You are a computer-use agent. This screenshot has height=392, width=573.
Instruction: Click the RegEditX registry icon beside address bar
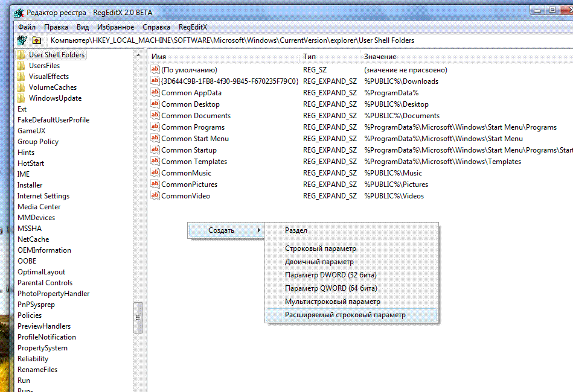pyautogui.click(x=22, y=40)
